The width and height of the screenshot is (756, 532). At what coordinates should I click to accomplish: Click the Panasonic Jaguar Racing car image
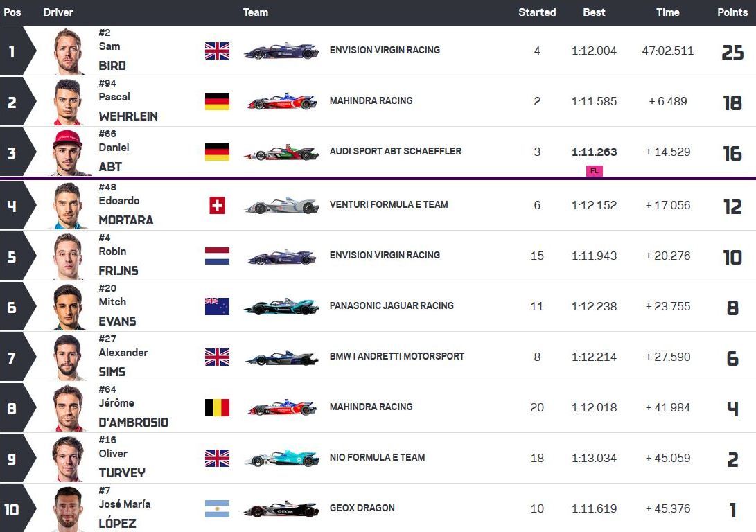(x=281, y=306)
